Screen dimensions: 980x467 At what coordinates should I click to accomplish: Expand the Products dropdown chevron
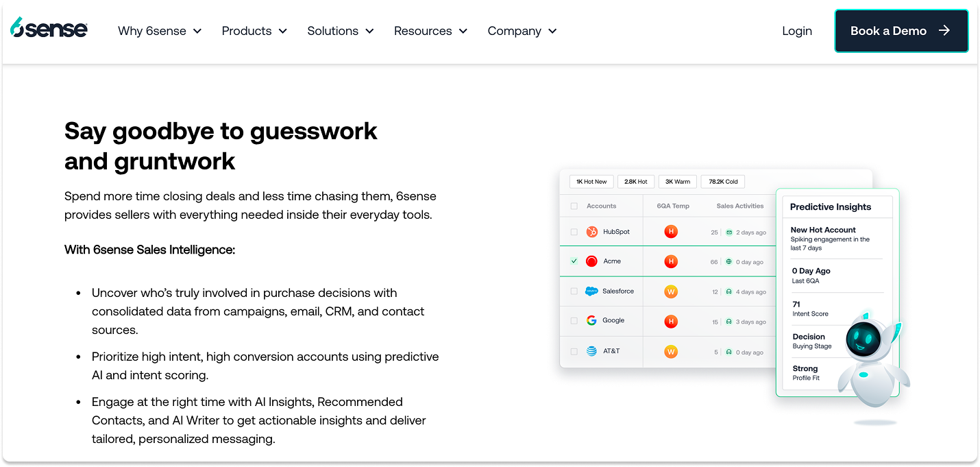(x=282, y=32)
